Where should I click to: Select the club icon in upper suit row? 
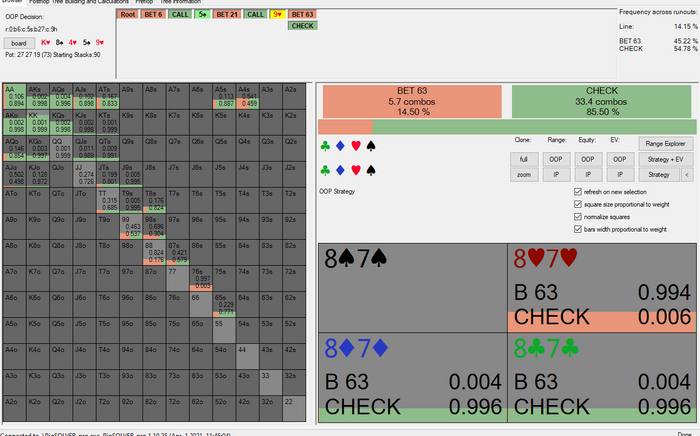pyautogui.click(x=325, y=146)
